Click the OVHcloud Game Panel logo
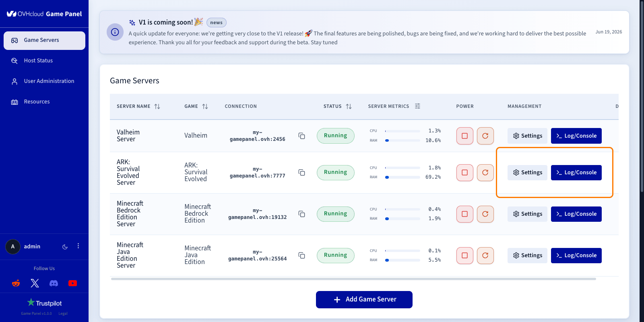Screen dimensions: 644x322 44,14
